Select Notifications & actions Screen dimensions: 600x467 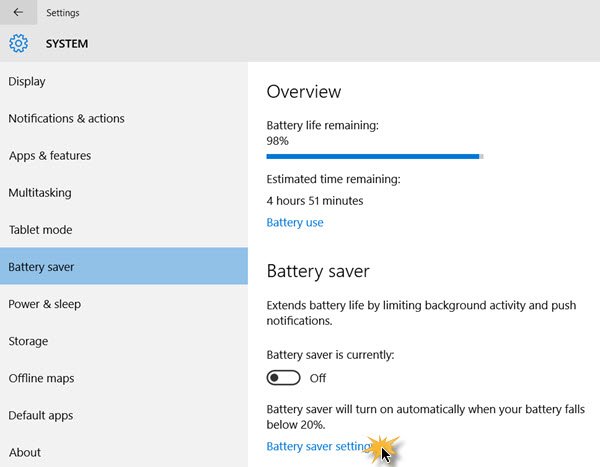pos(66,118)
